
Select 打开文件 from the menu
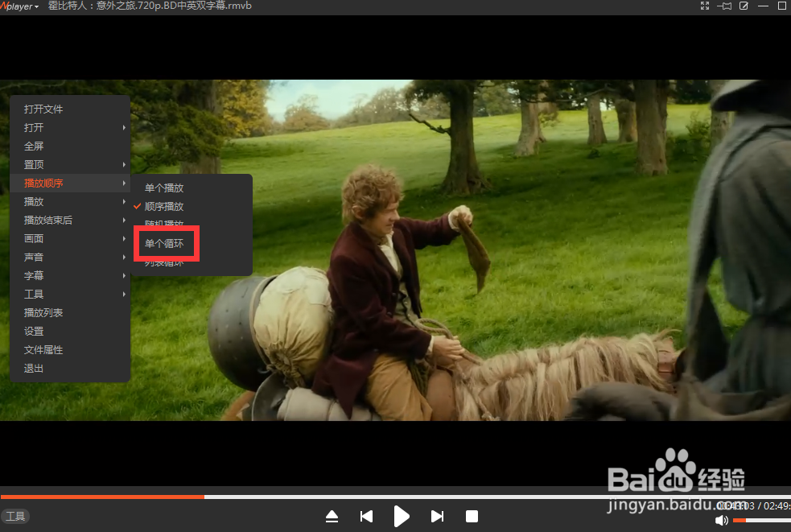click(70, 109)
